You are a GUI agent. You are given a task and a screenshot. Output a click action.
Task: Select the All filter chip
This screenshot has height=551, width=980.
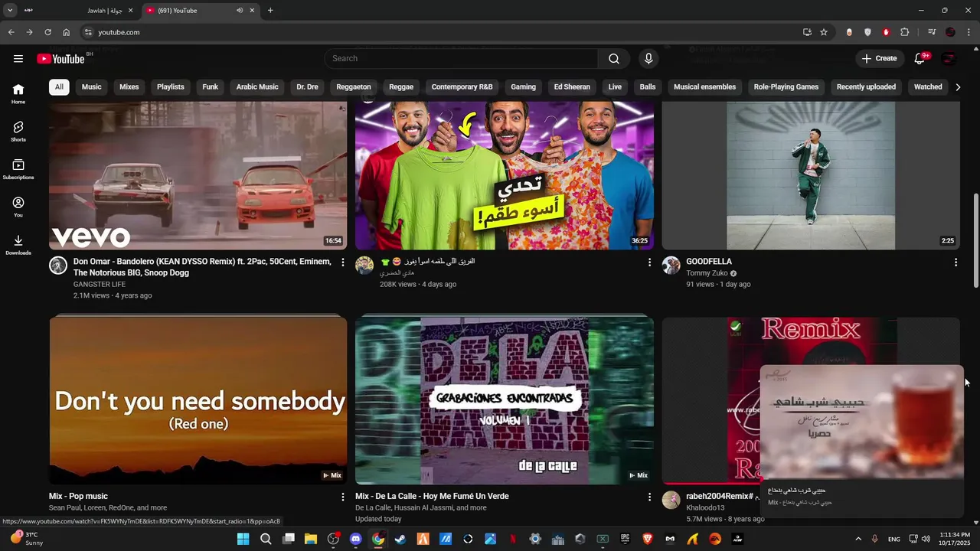point(59,86)
